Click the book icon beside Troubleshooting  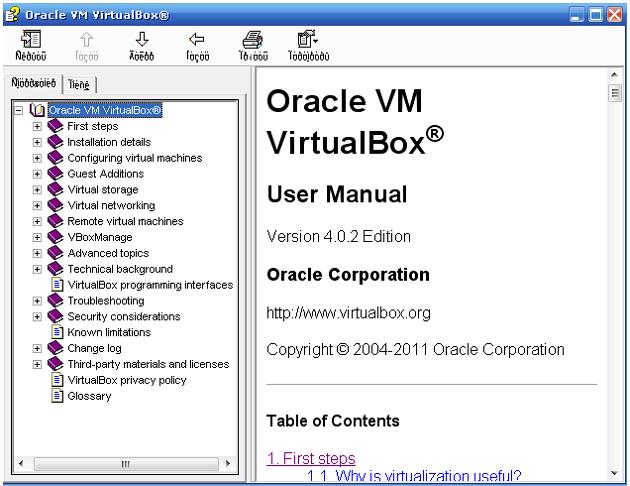(x=55, y=300)
